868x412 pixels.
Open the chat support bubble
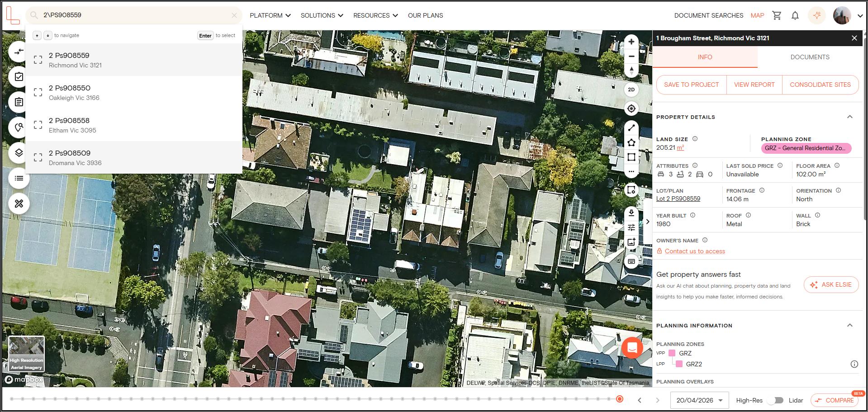pyautogui.click(x=632, y=348)
